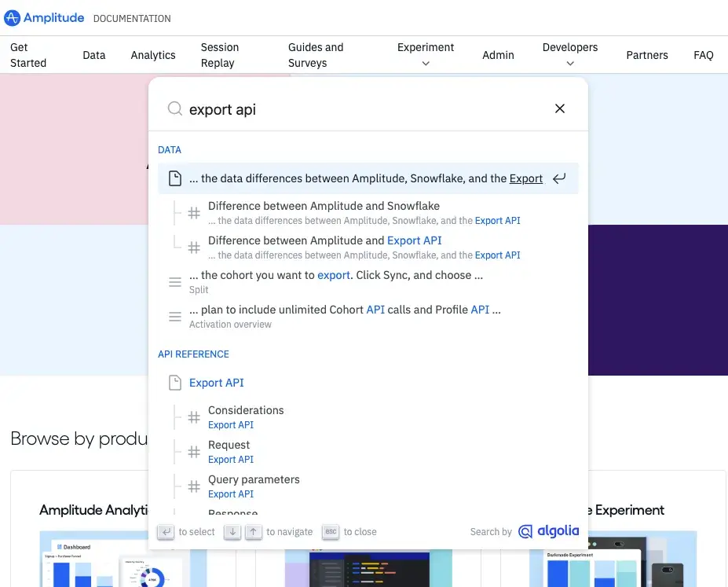Click the hash icon beside Query parameters

(x=193, y=486)
